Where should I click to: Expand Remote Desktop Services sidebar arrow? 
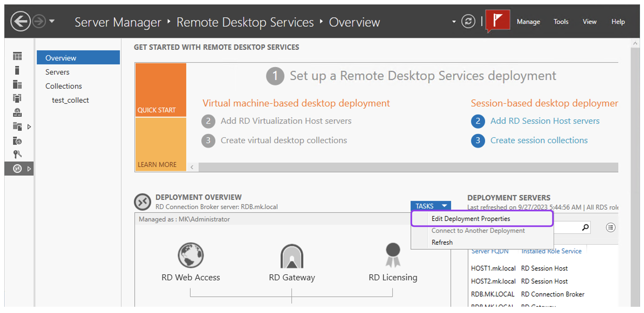coord(29,169)
